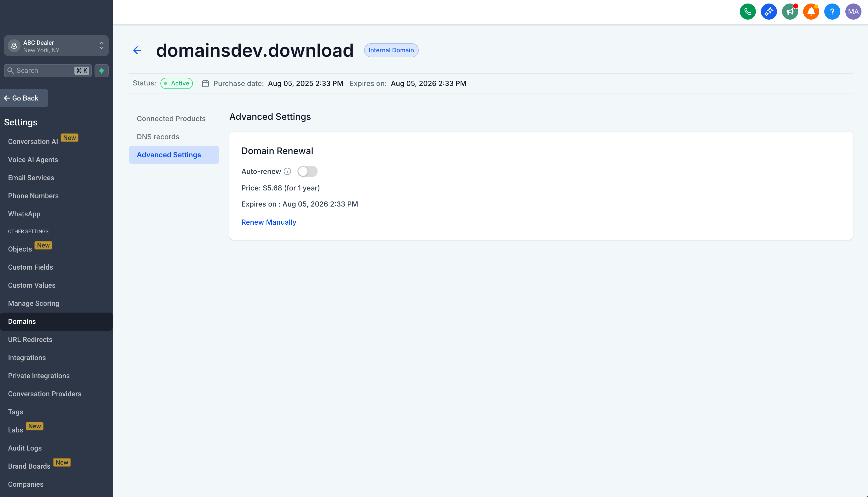Open the Connected Products section
Screen dimensions: 868x497
coord(171,118)
